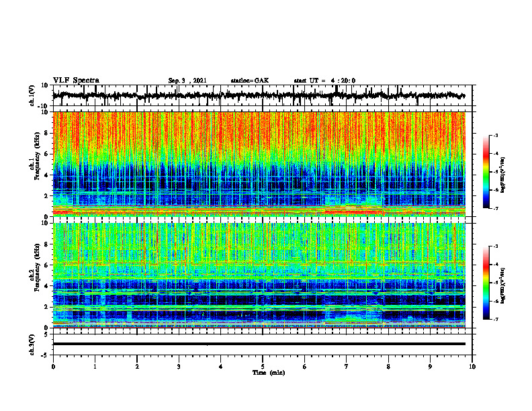
Task: Click the "-5" tick on the ch.3(V) axis
Action: coord(45,355)
